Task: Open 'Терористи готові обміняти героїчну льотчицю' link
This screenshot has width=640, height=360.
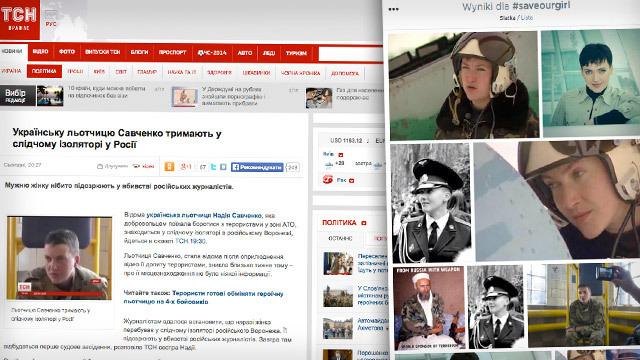Action: (203, 298)
